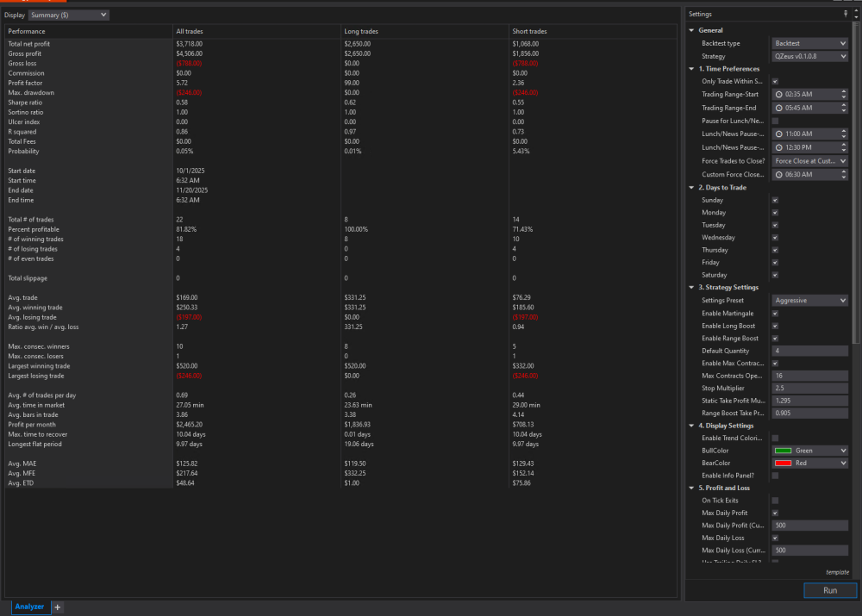The image size is (862, 616).
Task: Disable the Enable Martingale checkbox
Action: point(775,314)
